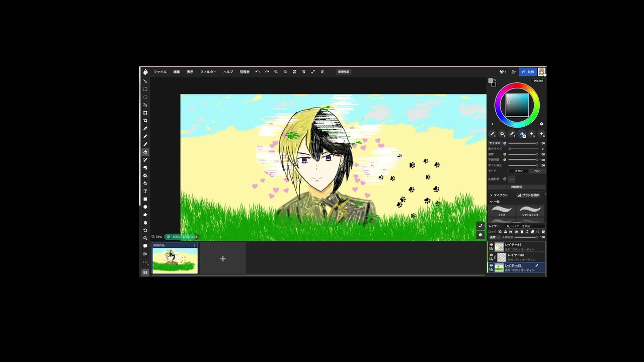644x362 pixels.
Task: Open the 通常 blend mode dropdown
Action: click(x=494, y=237)
